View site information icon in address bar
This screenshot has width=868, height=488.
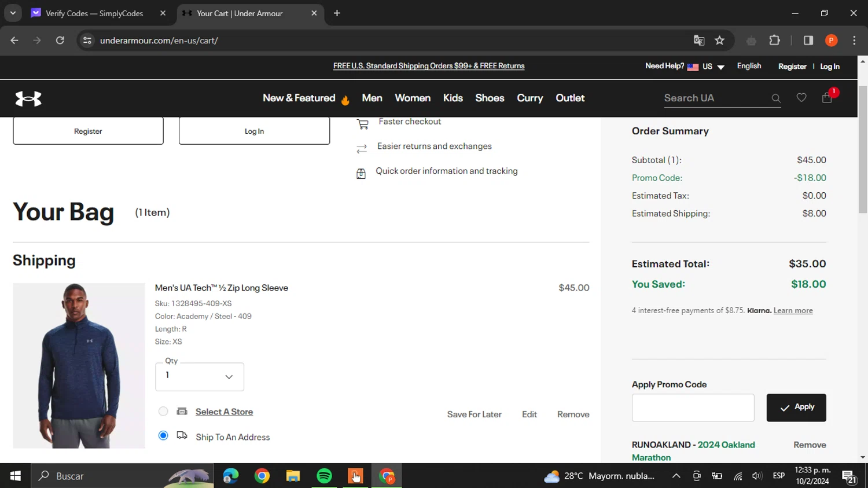click(87, 41)
